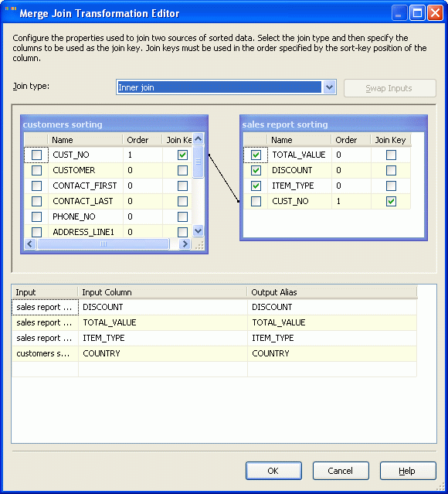Open the Join type dropdown arrow

(x=329, y=87)
